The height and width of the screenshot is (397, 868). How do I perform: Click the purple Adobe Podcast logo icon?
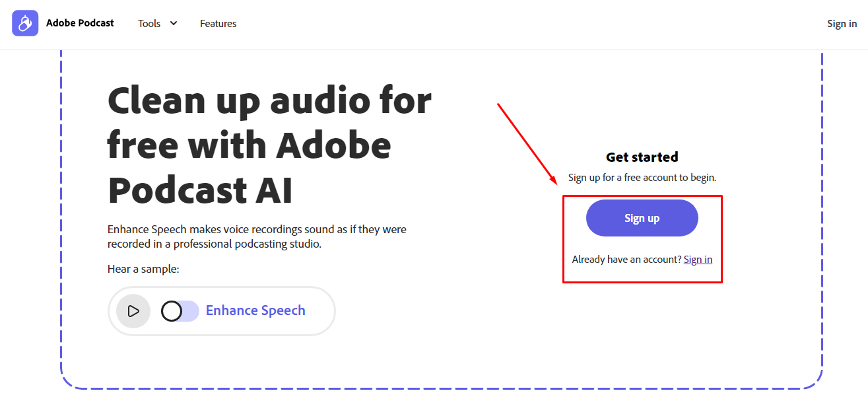pos(25,23)
